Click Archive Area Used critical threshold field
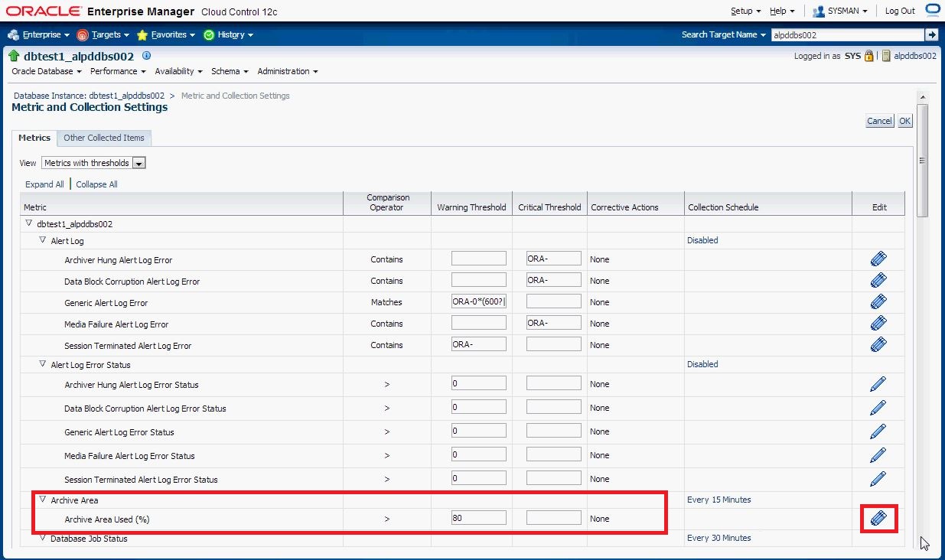 [x=554, y=518]
